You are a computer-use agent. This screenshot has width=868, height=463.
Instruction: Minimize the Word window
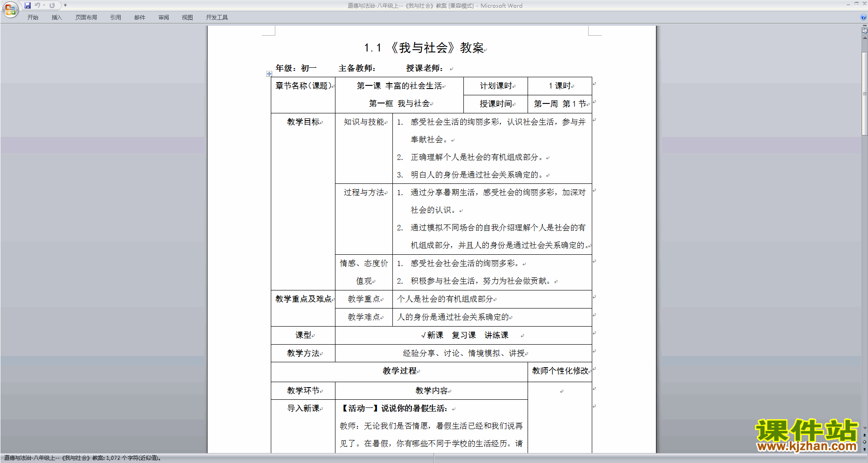848,4
